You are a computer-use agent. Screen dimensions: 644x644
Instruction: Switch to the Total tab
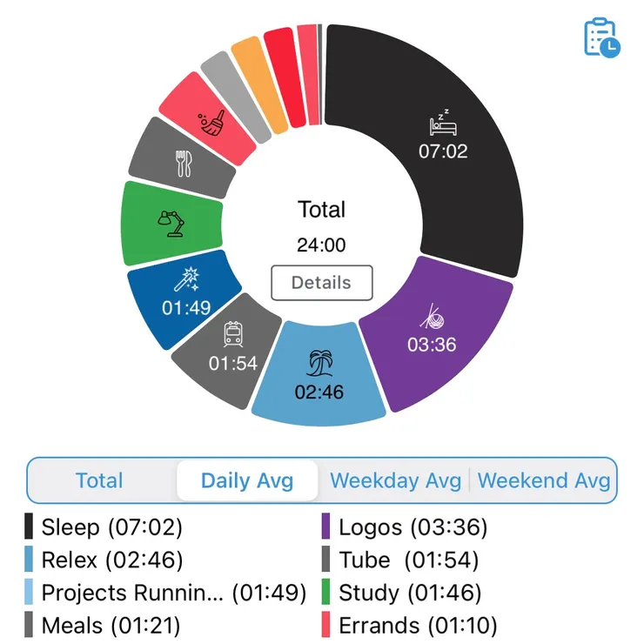(x=99, y=480)
